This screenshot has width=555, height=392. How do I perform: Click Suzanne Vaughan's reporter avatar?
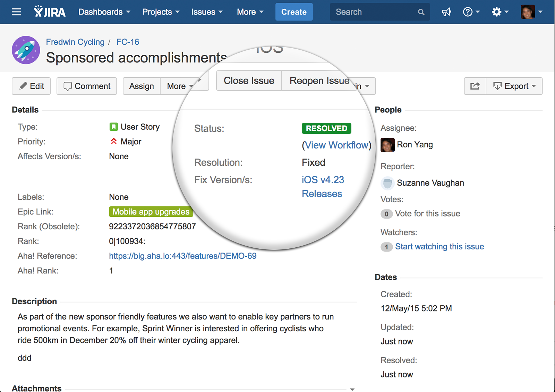387,183
